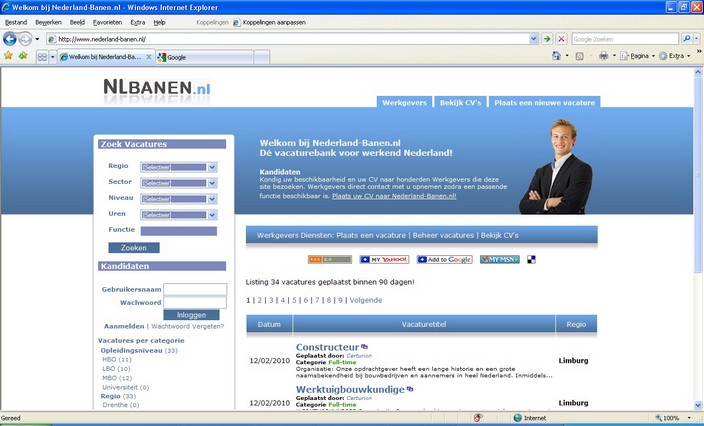Open the Werktuigbouwkundige vacancy title
Viewport: 704px width, 426px height.
(350, 390)
